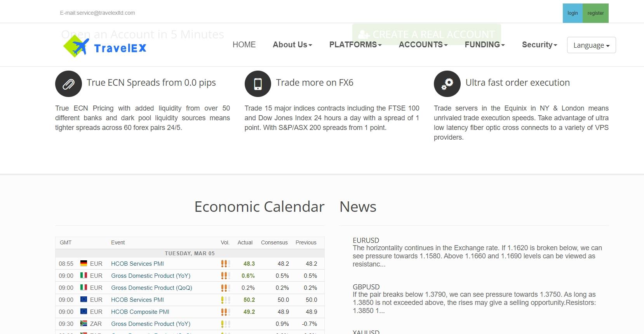Click the paperclip icon for ECN Spreads
644x334 pixels.
68,84
